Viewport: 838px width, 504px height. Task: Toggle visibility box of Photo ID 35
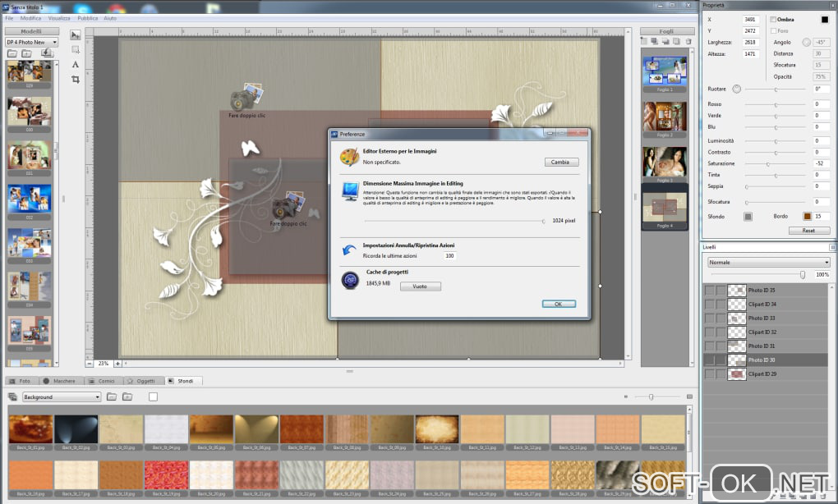click(709, 290)
